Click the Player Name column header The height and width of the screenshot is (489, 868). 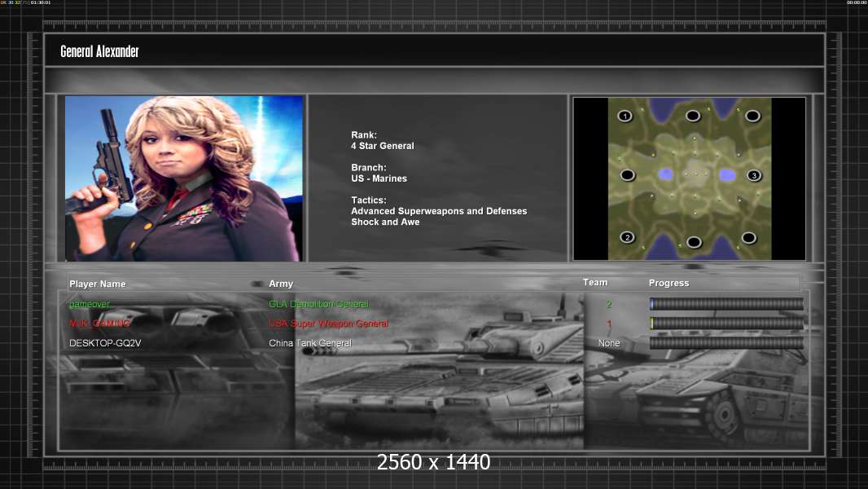click(98, 284)
